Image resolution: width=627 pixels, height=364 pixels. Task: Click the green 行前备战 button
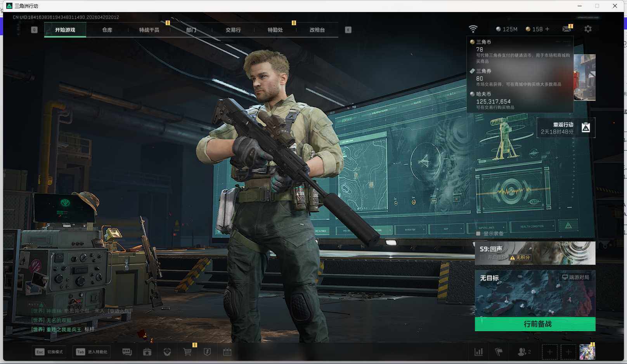(535, 324)
